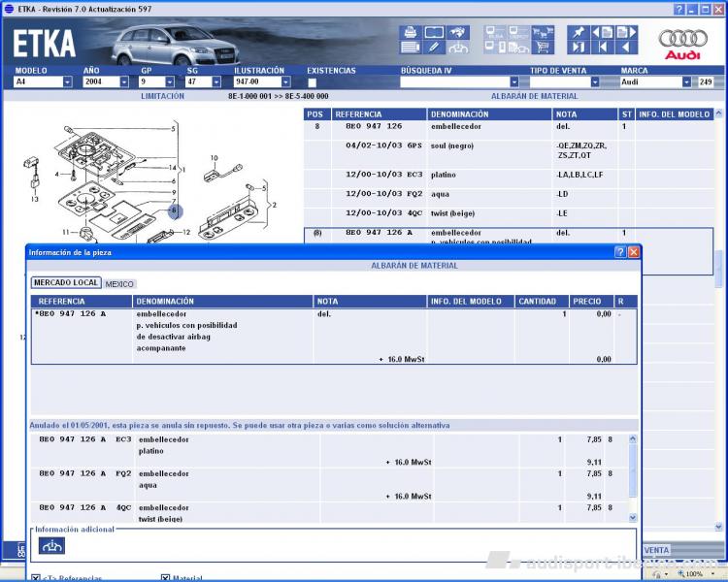Click the 249 field next to MARCA
The height and width of the screenshot is (582, 728).
(x=707, y=82)
